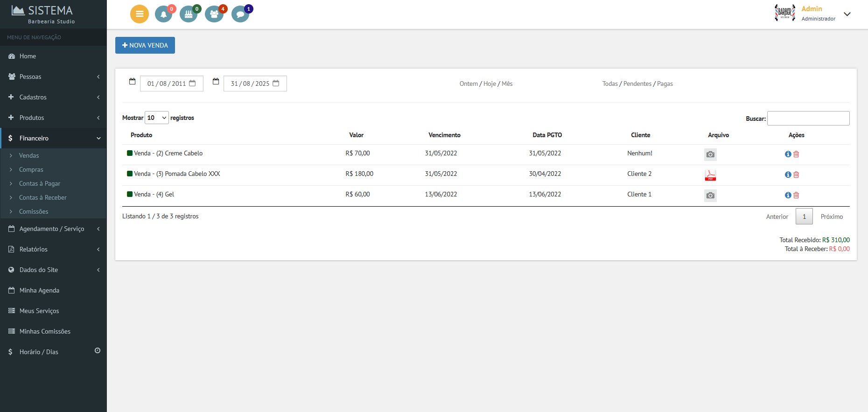Collapse the Financeiro sidebar section
This screenshot has width=868, height=412.
53,138
